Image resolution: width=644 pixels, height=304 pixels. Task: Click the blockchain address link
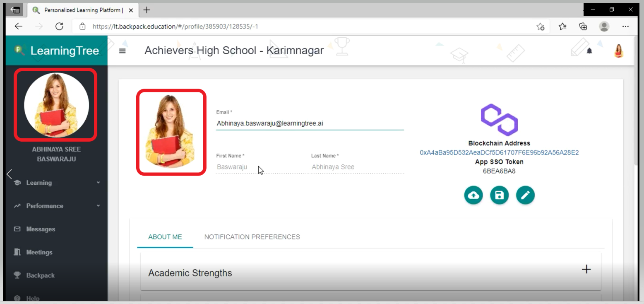pos(499,152)
